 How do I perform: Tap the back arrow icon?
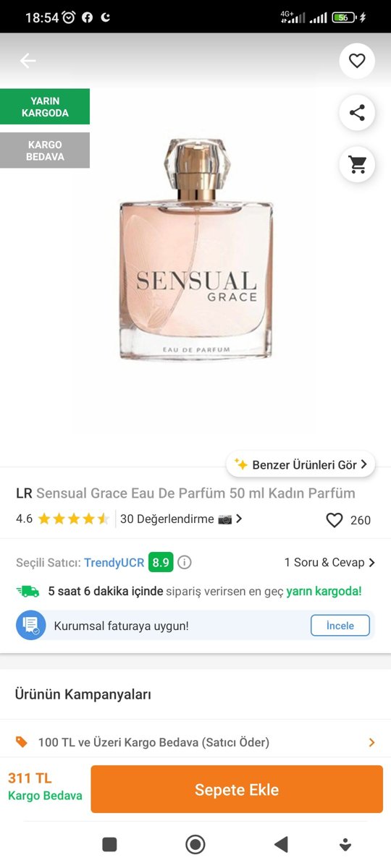click(28, 61)
